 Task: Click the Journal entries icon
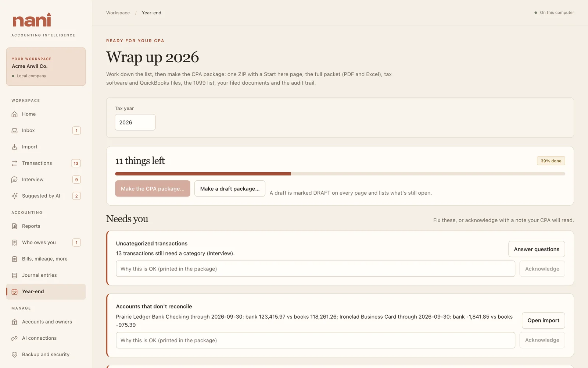click(x=14, y=275)
